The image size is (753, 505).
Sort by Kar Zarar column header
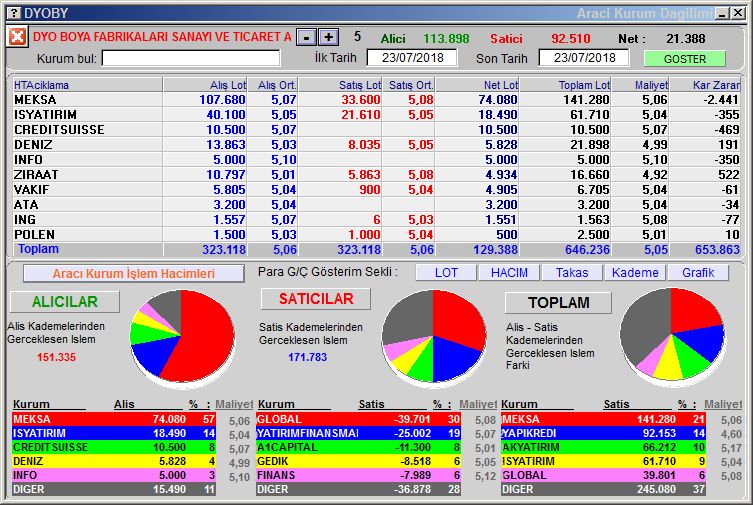pyautogui.click(x=705, y=85)
